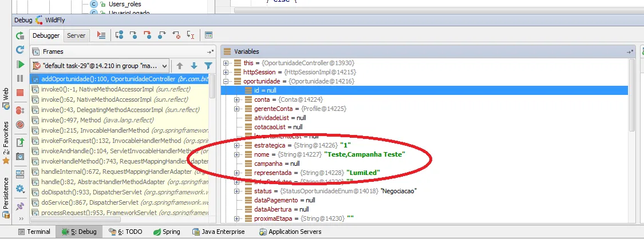Open View Breakpoints icon
The width and height of the screenshot is (644, 239).
point(20,110)
